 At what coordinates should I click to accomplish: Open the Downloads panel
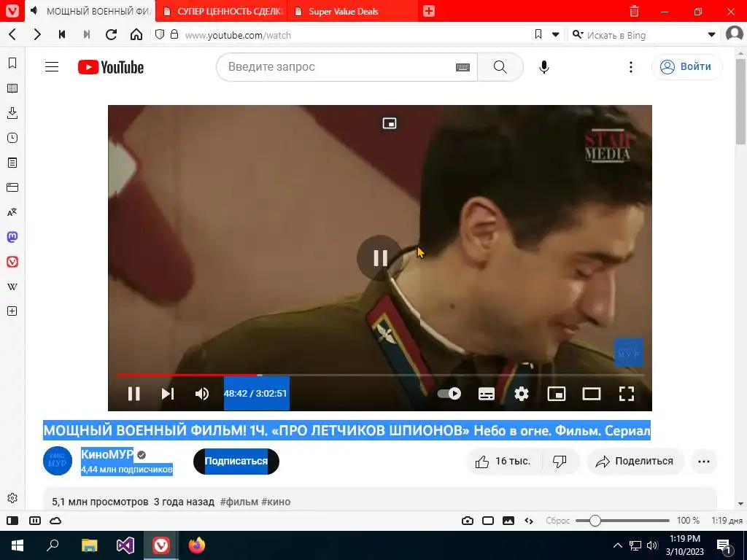[12, 113]
